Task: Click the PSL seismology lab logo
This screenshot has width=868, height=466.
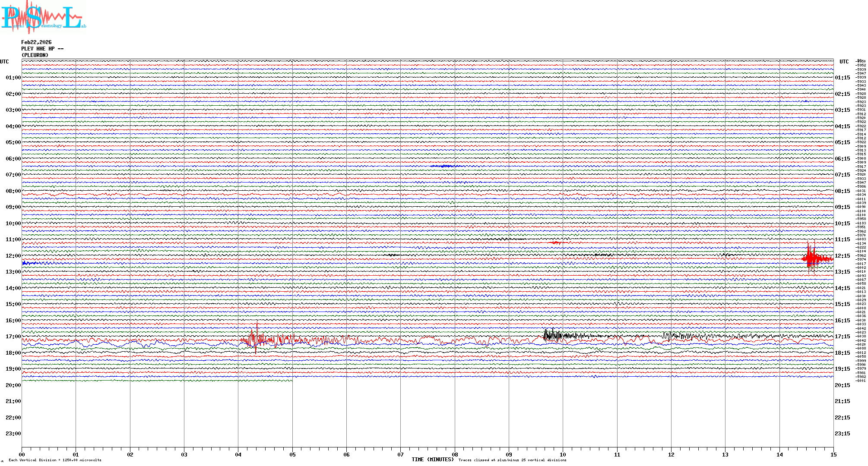Action: pos(43,17)
